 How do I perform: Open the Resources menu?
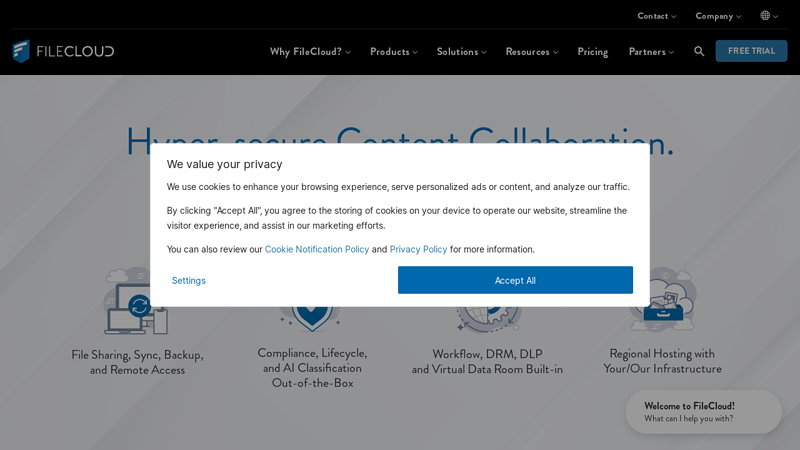pos(532,52)
